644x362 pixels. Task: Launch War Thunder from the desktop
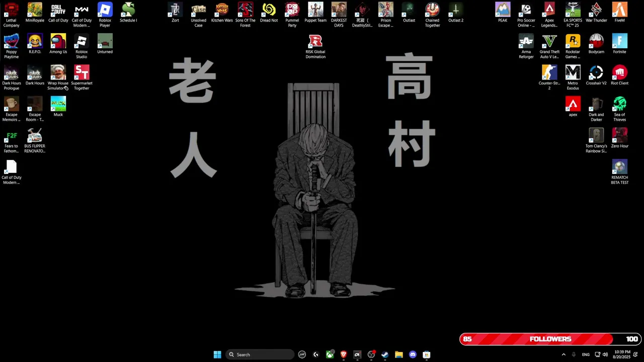coord(596,13)
